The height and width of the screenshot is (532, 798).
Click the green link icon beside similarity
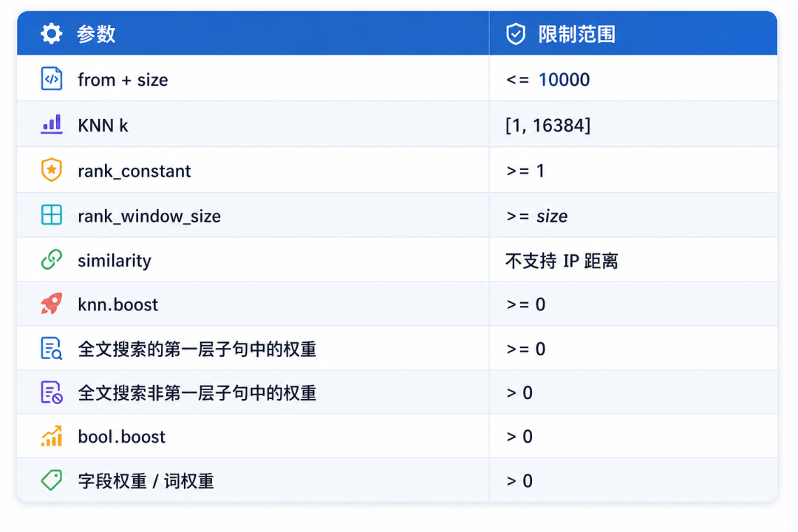(x=52, y=259)
